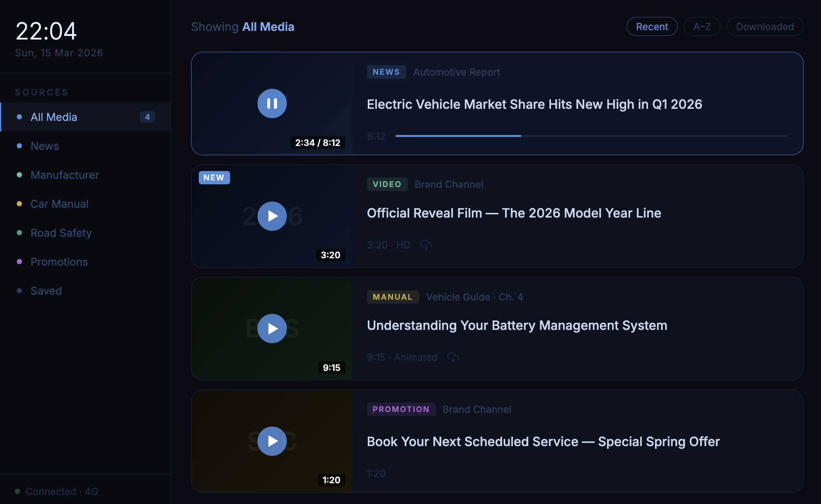Screen dimensions: 821x504
Task: Open the Manufacturer source
Action: coord(65,175)
